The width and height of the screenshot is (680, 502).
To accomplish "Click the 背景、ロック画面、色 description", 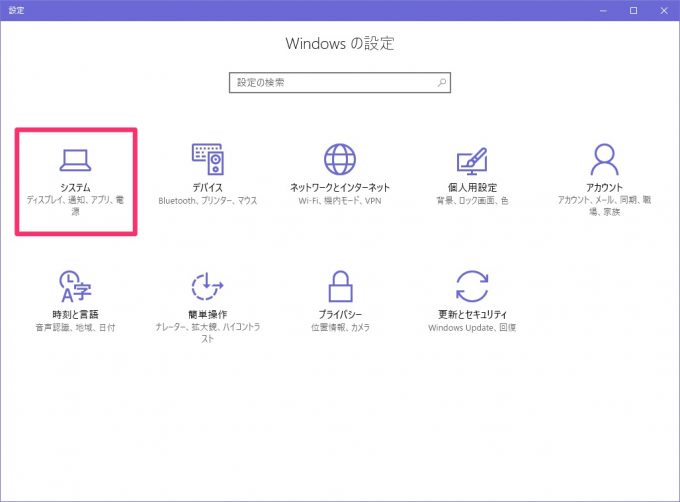I will [472, 201].
